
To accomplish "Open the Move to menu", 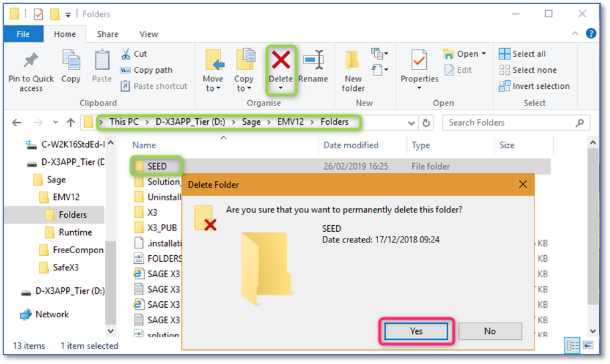I will click(213, 71).
